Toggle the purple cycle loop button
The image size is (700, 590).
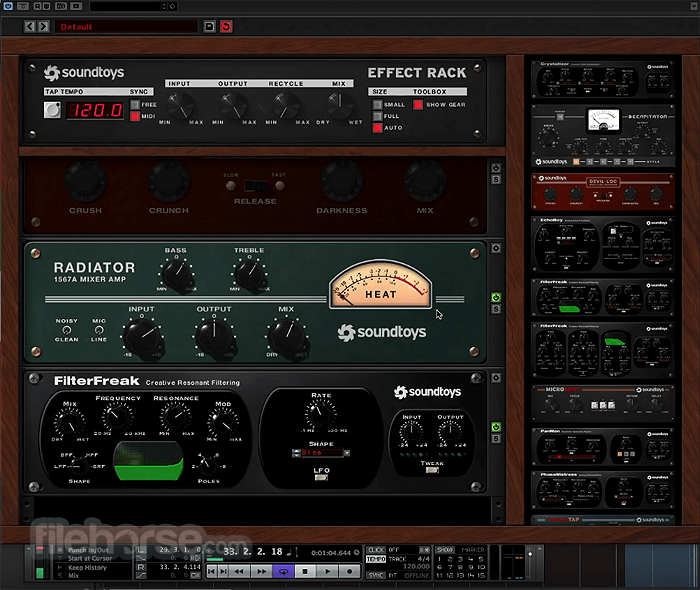pos(283,571)
